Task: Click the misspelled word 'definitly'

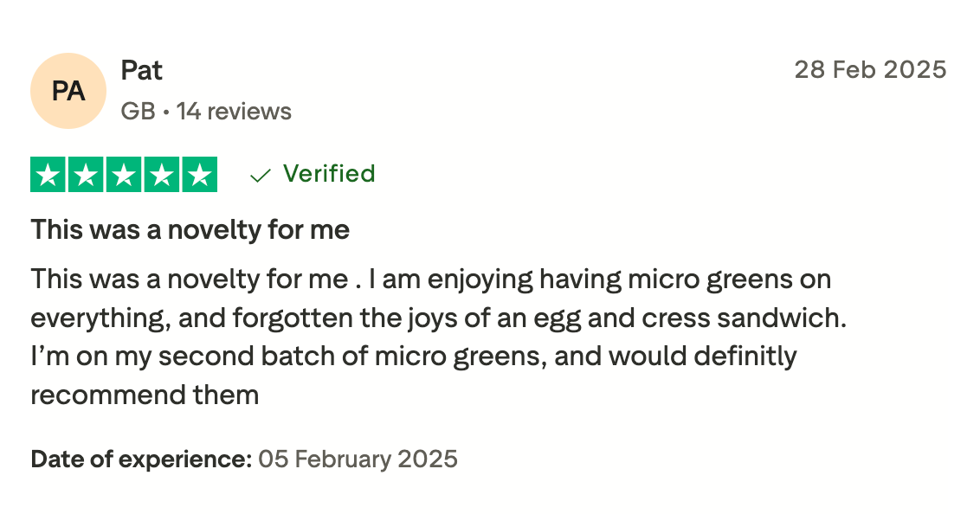Action: pos(742,357)
